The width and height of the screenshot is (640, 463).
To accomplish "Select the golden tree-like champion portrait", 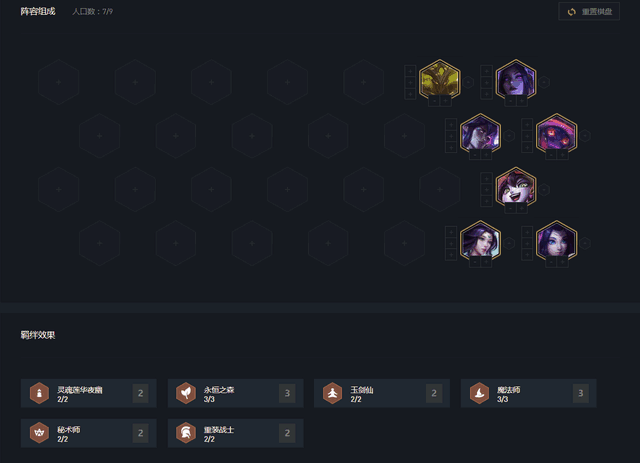I will pyautogui.click(x=440, y=80).
